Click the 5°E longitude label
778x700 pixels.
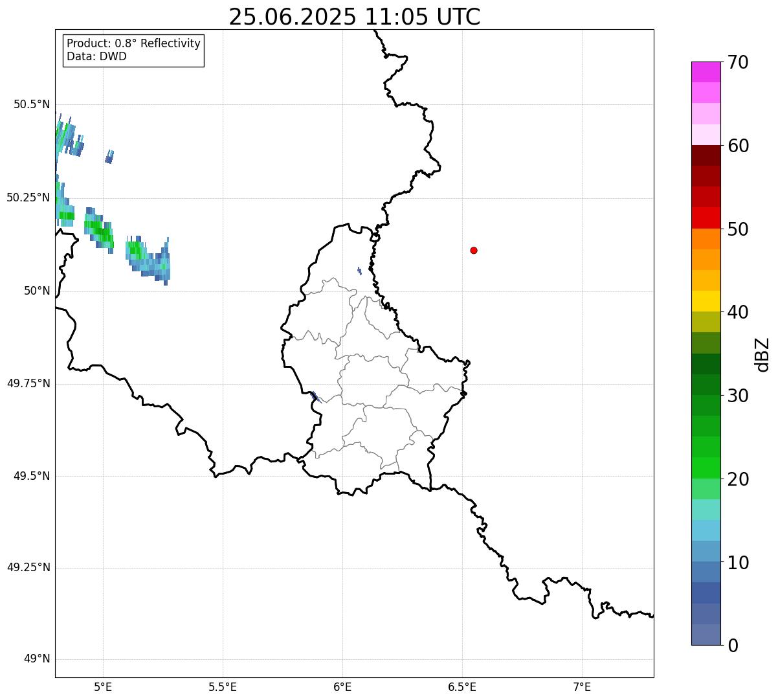[x=103, y=686]
